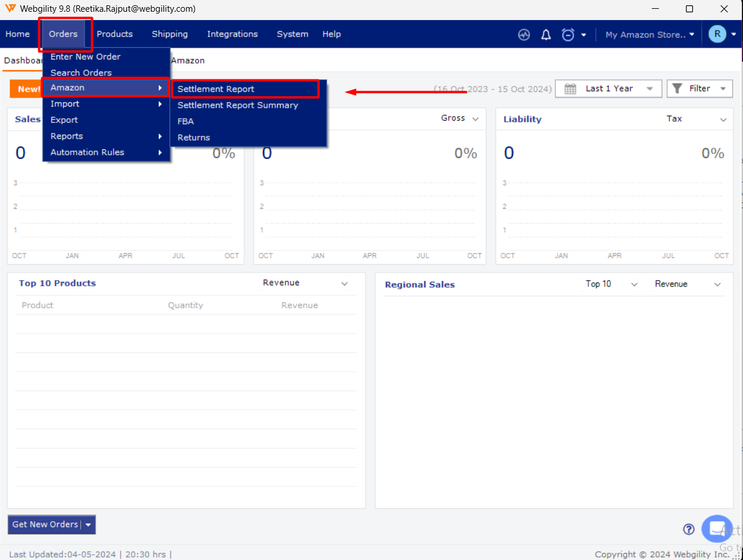The width and height of the screenshot is (743, 560).
Task: Click the alarm clock scheduler icon
Action: (568, 35)
